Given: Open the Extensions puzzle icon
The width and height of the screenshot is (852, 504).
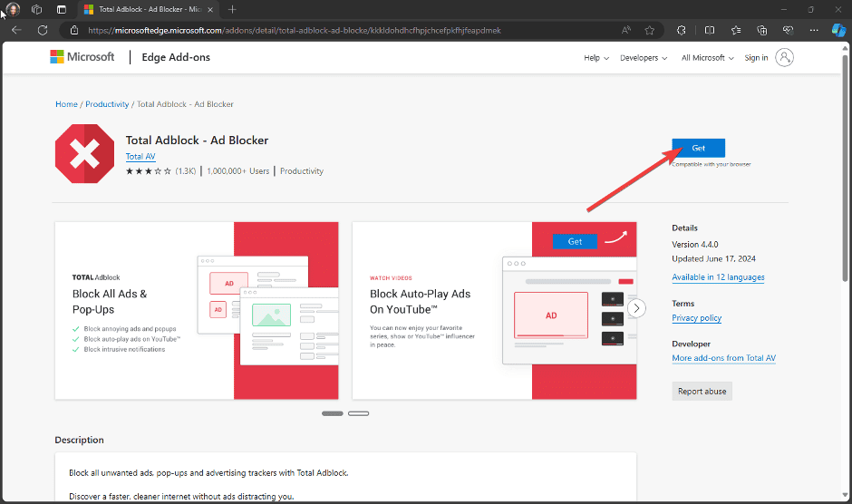Looking at the screenshot, I should click(682, 31).
